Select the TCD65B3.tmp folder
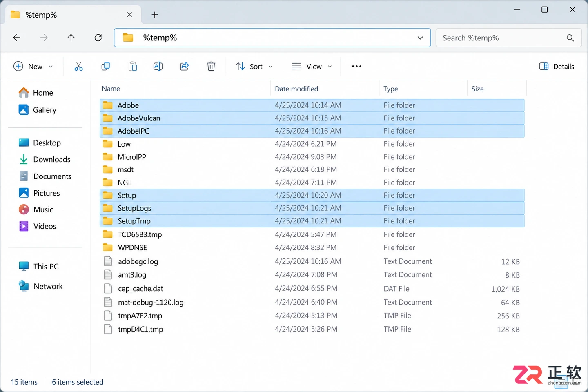Viewport: 588px width, 392px height. [x=312, y=234]
